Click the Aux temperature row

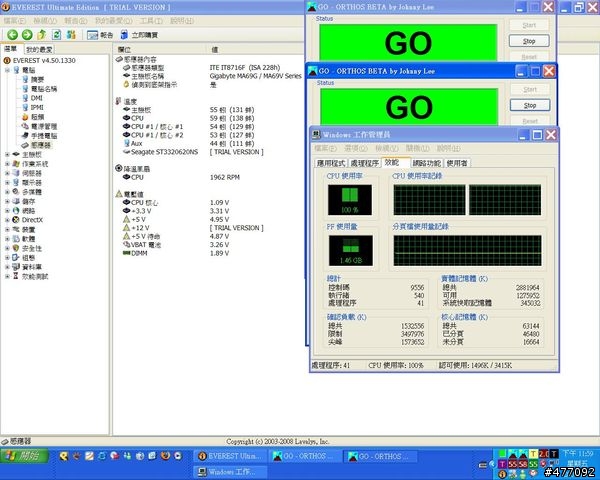pos(188,144)
